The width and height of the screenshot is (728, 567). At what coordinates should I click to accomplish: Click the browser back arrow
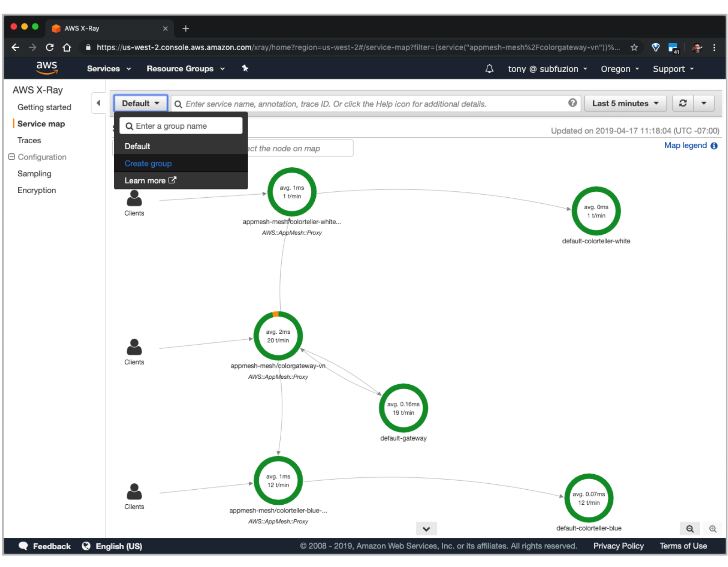15,47
